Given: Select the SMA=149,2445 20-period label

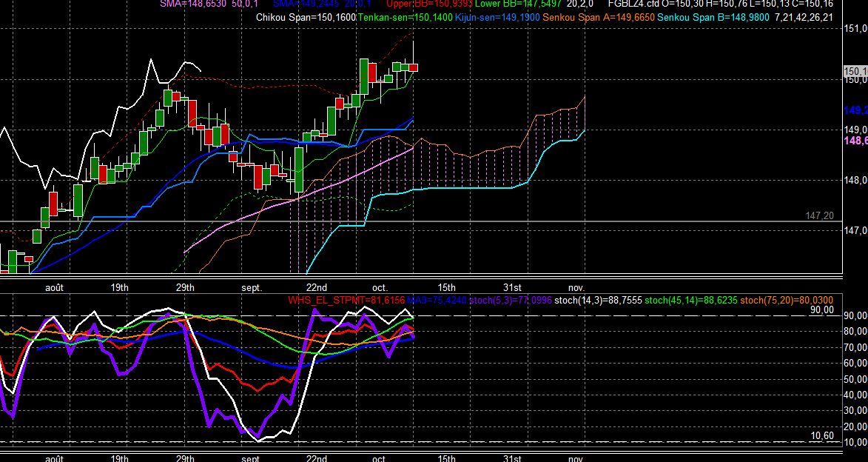Looking at the screenshot, I should [322, 4].
